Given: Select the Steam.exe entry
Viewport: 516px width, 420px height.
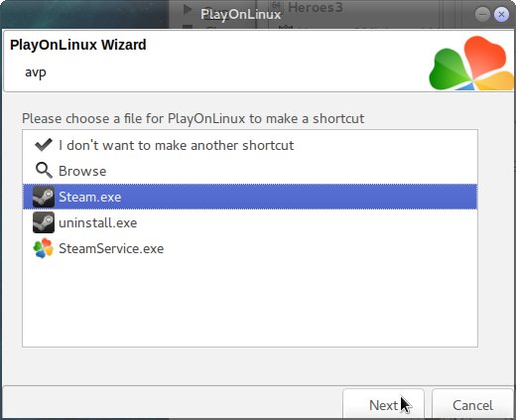Looking at the screenshot, I should point(250,197).
